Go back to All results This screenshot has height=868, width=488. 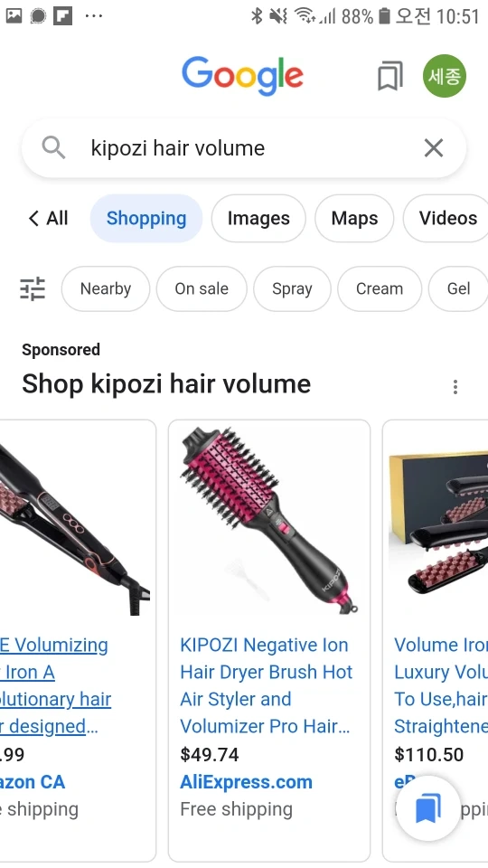click(48, 218)
